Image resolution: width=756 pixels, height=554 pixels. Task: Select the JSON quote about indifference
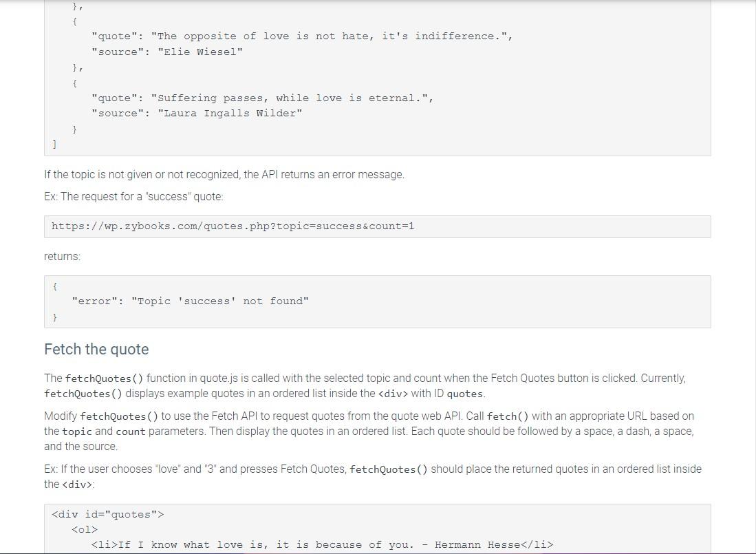coord(301,36)
